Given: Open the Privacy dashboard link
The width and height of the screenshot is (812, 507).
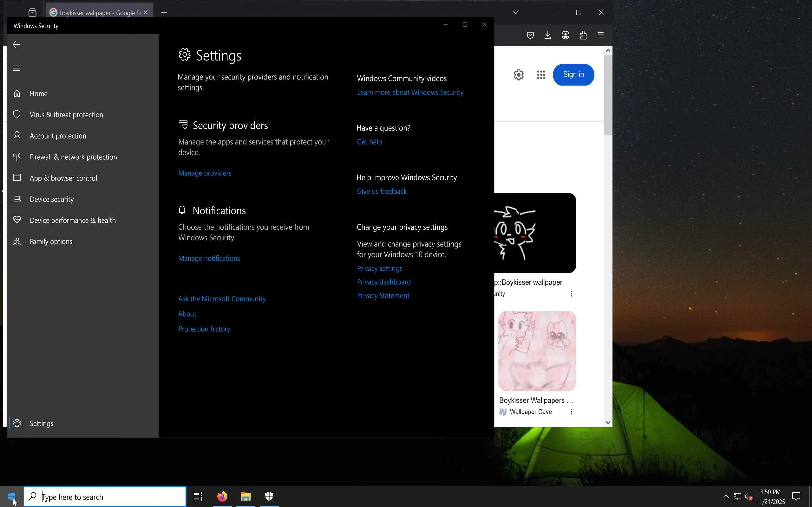Looking at the screenshot, I should [x=383, y=282].
